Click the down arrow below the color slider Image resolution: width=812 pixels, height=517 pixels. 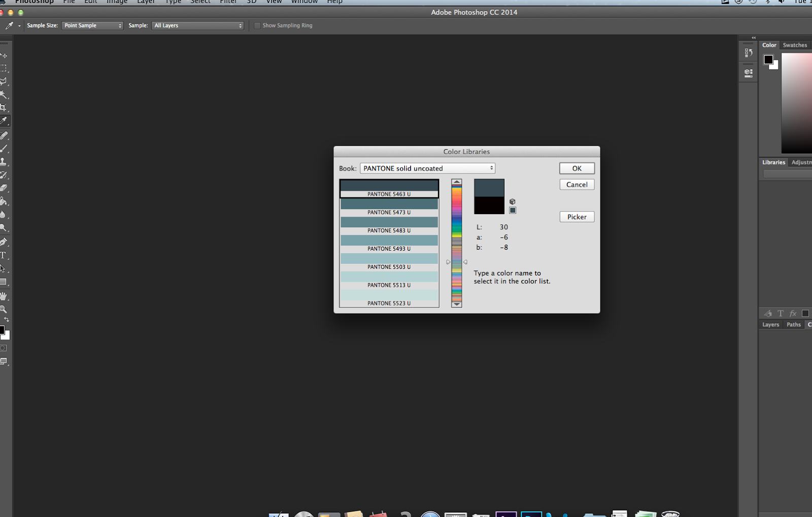pyautogui.click(x=457, y=304)
